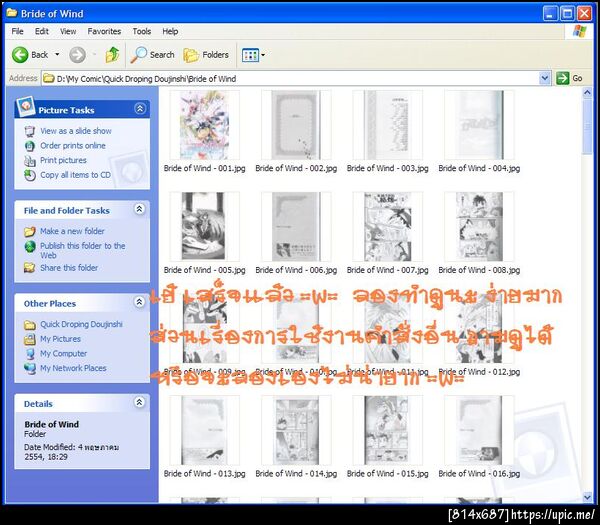Select thumbnail Bride of Wind - 007.jpg
The image size is (600, 525).
(x=388, y=227)
